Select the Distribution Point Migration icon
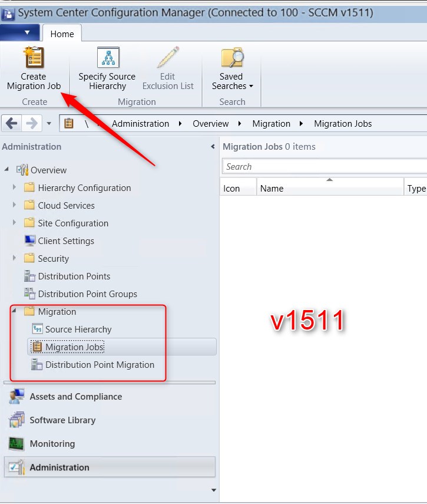The image size is (427, 504). point(37,365)
